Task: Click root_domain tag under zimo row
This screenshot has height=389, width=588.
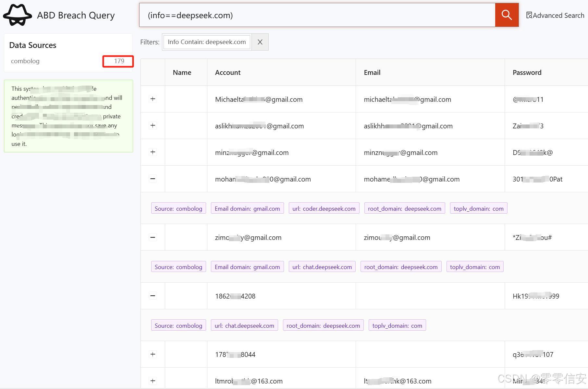Action: (x=401, y=267)
